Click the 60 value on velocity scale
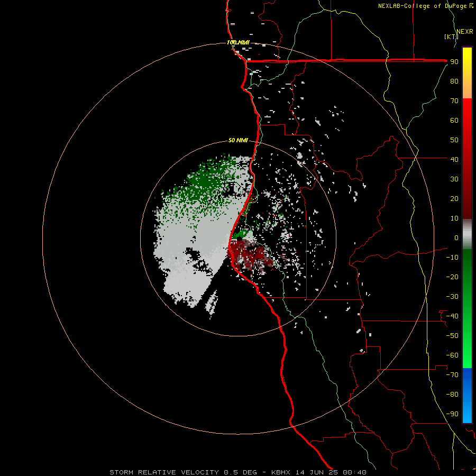Image resolution: width=476 pixels, height=476 pixels. (x=454, y=120)
